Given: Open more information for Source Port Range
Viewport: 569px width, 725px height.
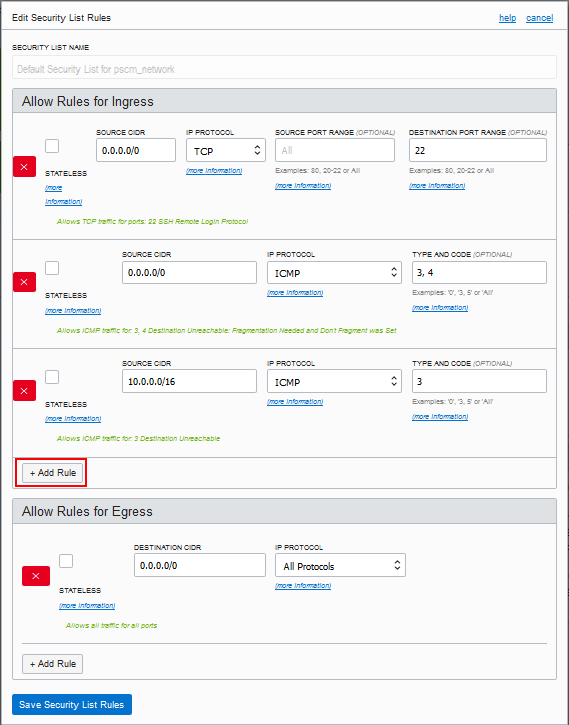Looking at the screenshot, I should pos(303,185).
